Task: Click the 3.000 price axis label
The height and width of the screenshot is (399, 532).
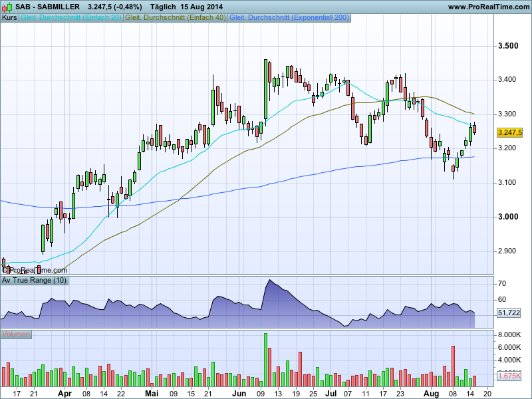Action: (x=508, y=217)
